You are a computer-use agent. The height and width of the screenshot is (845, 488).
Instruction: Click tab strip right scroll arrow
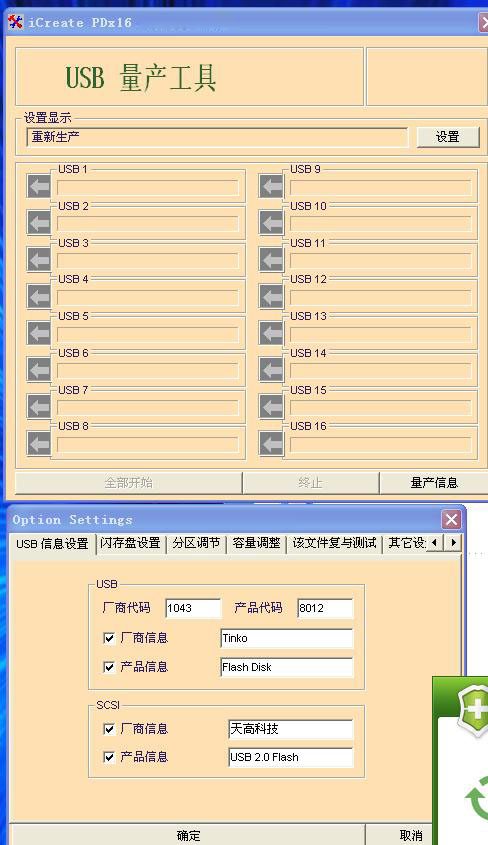coord(453,542)
